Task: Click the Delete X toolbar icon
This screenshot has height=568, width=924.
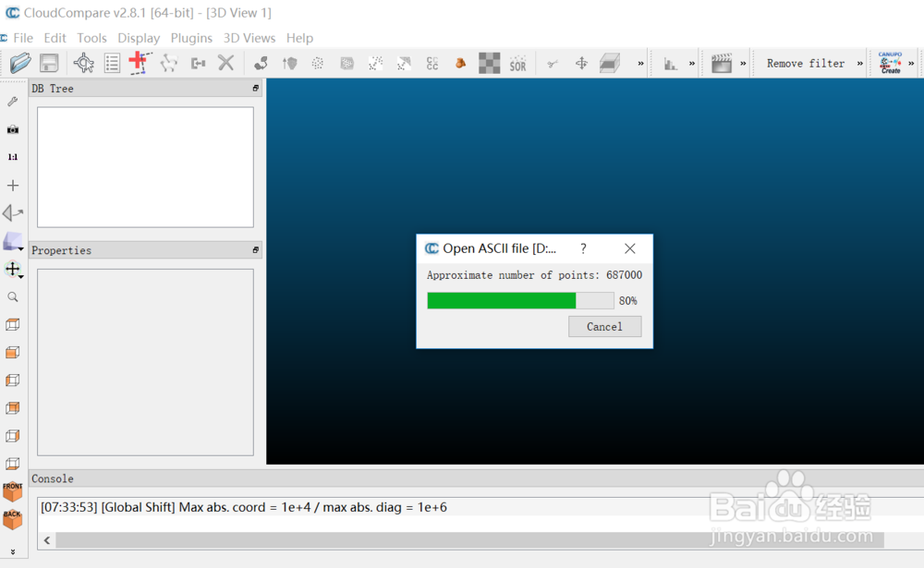Action: coord(225,63)
